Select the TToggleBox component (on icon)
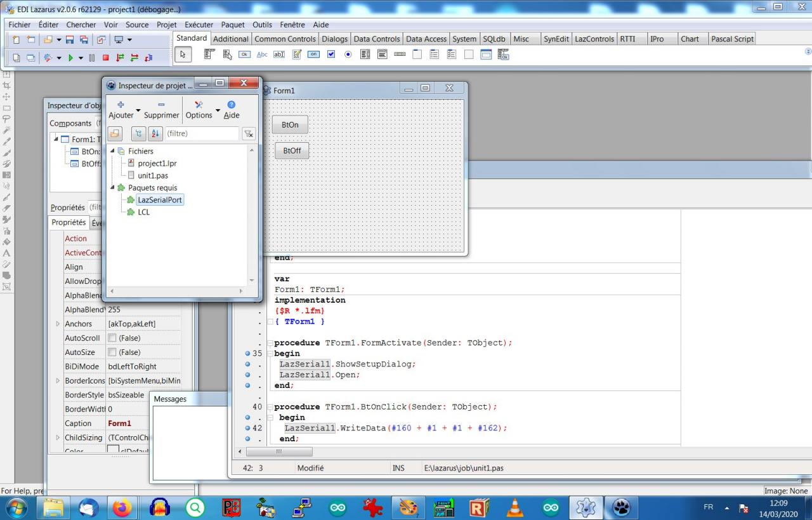812x520 pixels. click(313, 55)
